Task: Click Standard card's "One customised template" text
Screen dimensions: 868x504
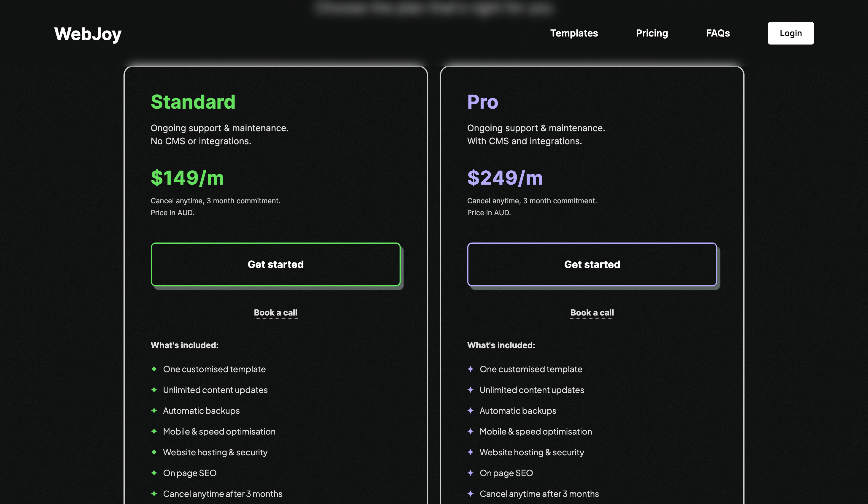Action: [x=214, y=369]
